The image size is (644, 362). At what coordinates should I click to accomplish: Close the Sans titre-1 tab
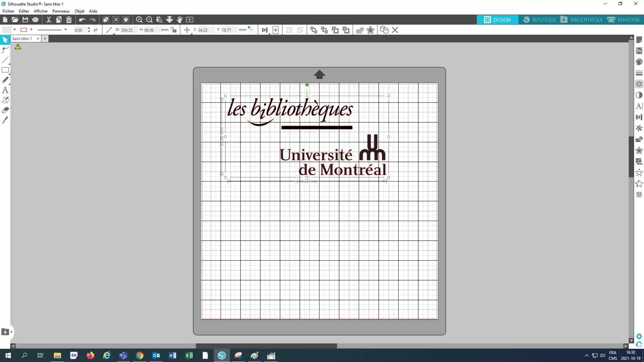pyautogui.click(x=38, y=39)
